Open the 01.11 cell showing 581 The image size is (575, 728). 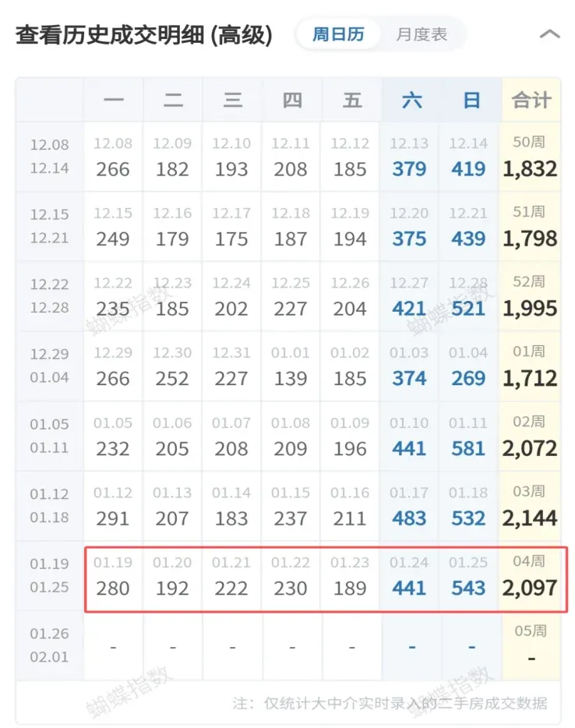(469, 437)
